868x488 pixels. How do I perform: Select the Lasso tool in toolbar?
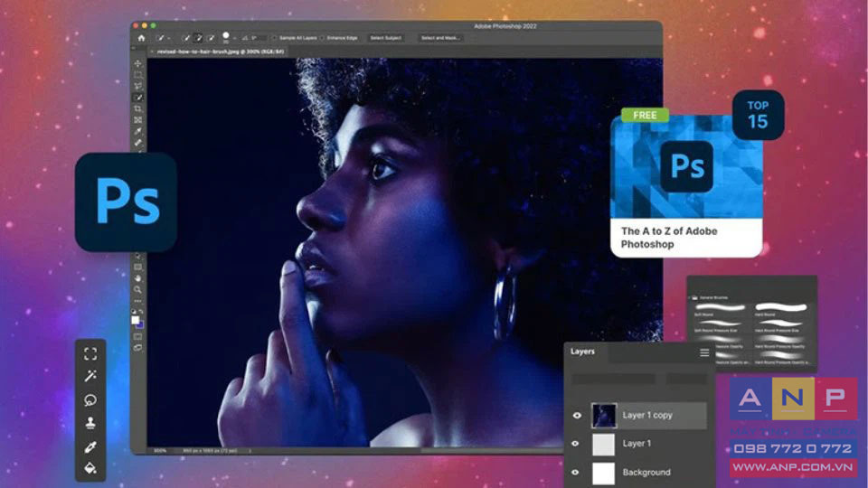tap(137, 87)
